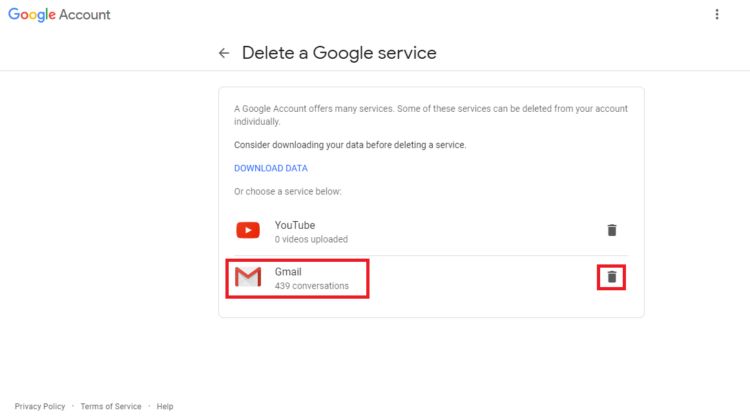750x417 pixels.
Task: Click the Google Account logo
Action: 59,15
